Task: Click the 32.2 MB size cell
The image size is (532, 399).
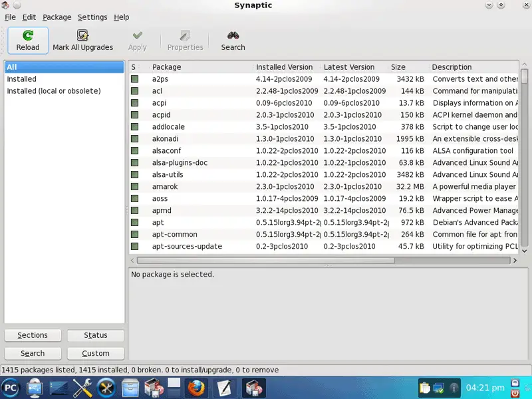Action: (410, 187)
